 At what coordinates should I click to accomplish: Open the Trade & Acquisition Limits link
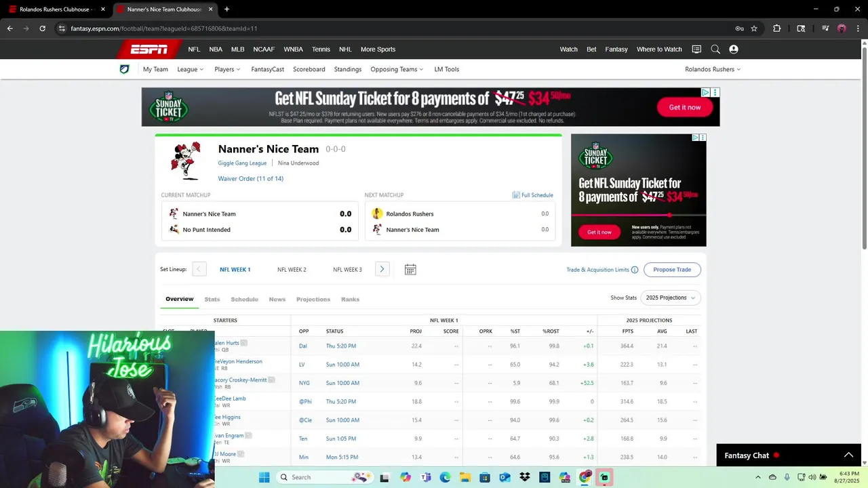pos(598,270)
